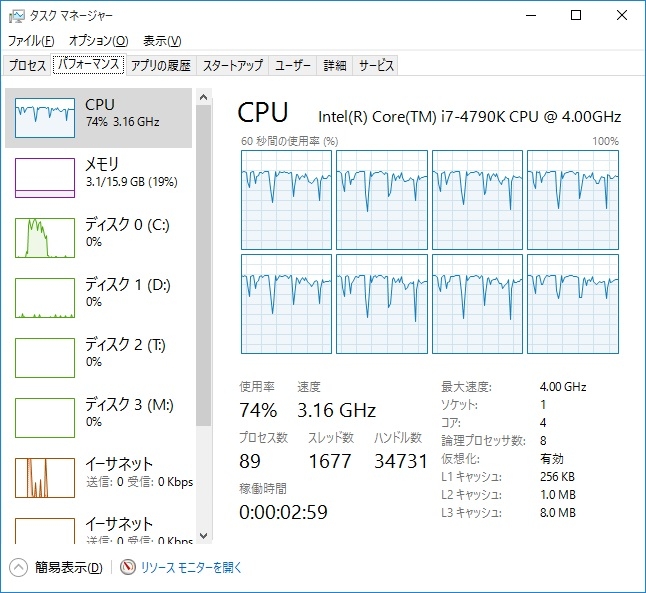
Task: Open the File menu
Action: [x=30, y=41]
